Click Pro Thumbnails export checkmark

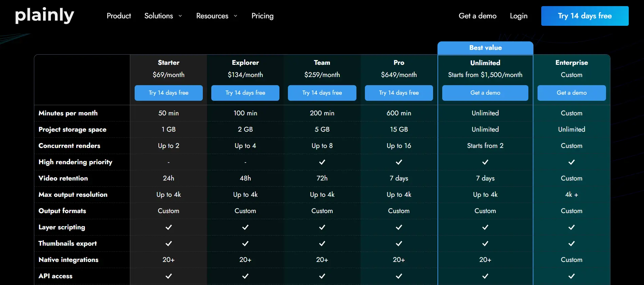399,244
